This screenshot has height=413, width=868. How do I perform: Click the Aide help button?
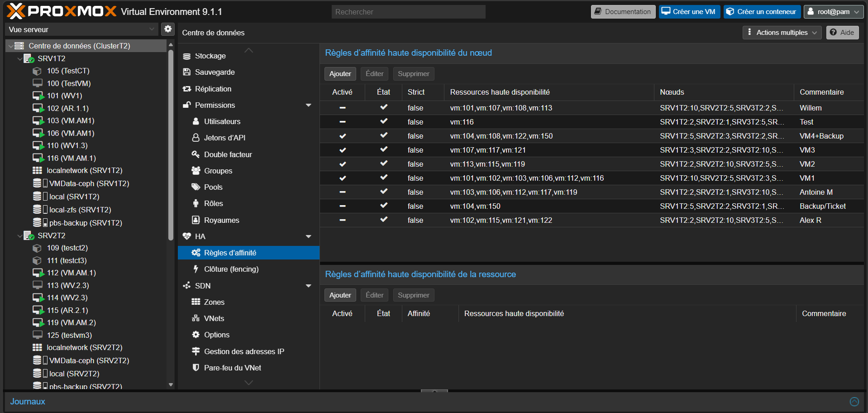842,33
